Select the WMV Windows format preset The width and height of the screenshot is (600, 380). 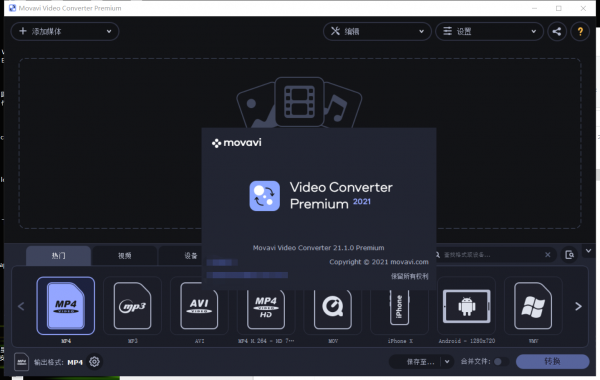533,306
